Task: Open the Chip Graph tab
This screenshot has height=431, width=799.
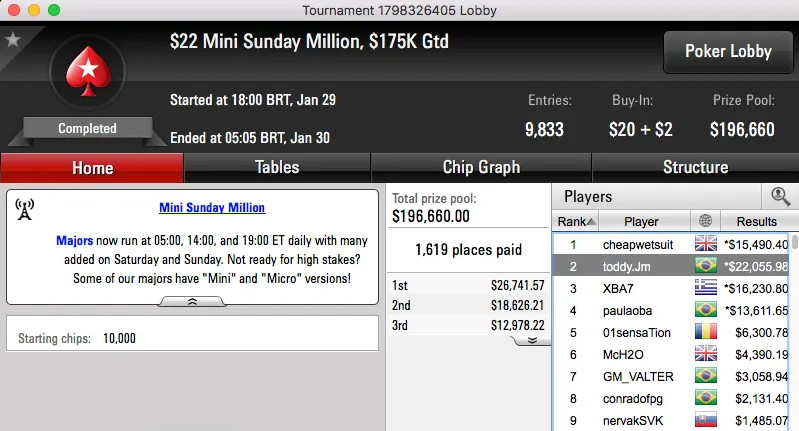Action: (x=481, y=167)
